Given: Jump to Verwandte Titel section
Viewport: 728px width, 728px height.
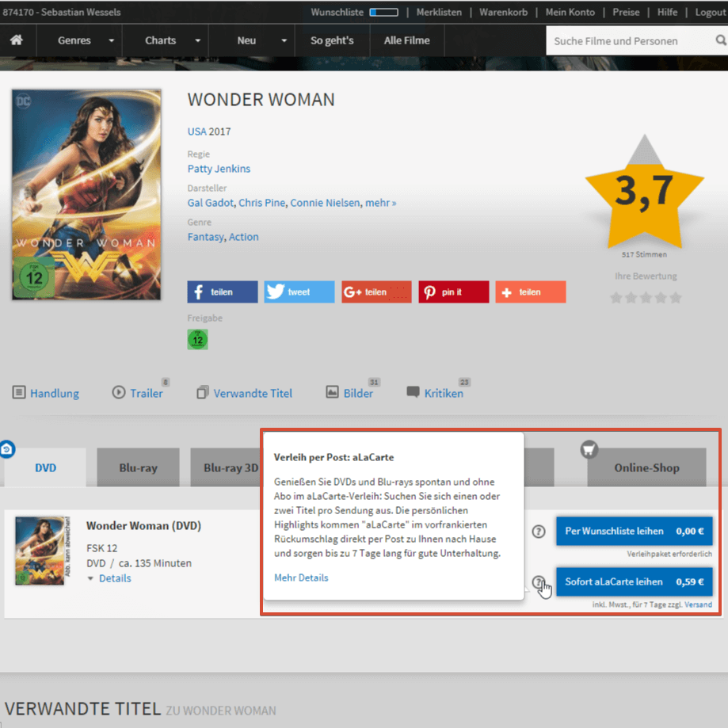Looking at the screenshot, I should click(245, 393).
